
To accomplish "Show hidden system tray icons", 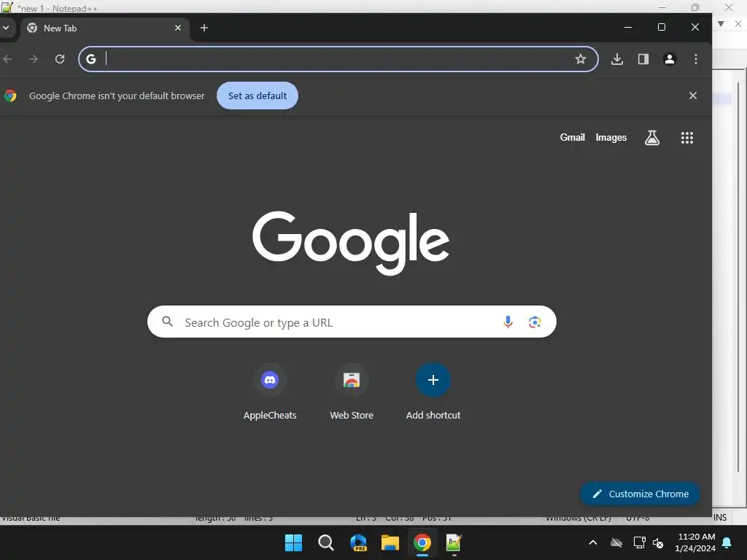I will click(593, 542).
